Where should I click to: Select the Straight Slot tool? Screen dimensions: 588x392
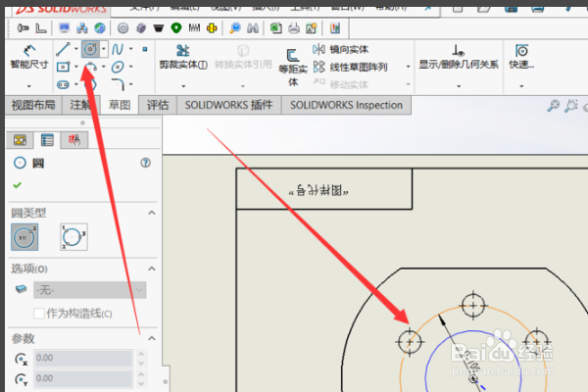63,85
